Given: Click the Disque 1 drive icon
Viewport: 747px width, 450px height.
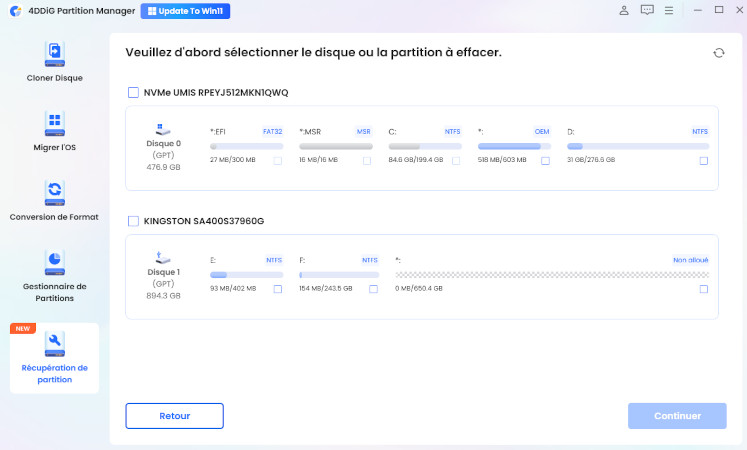Looking at the screenshot, I should [163, 257].
